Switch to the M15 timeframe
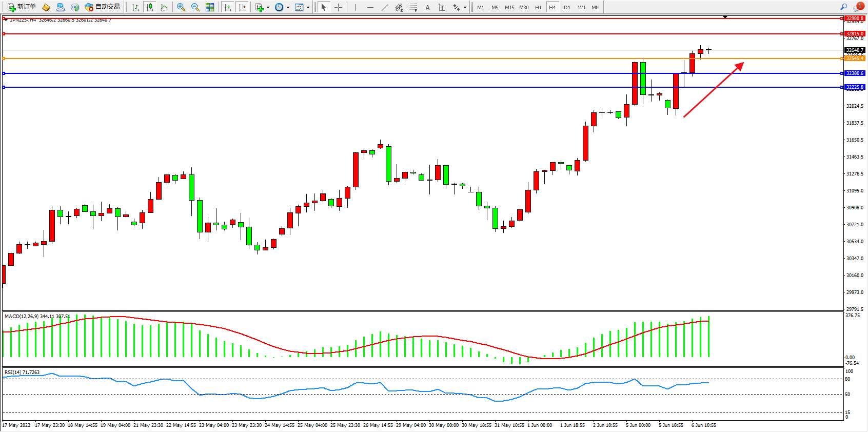Screen dimensions: 868x432 click(x=509, y=7)
